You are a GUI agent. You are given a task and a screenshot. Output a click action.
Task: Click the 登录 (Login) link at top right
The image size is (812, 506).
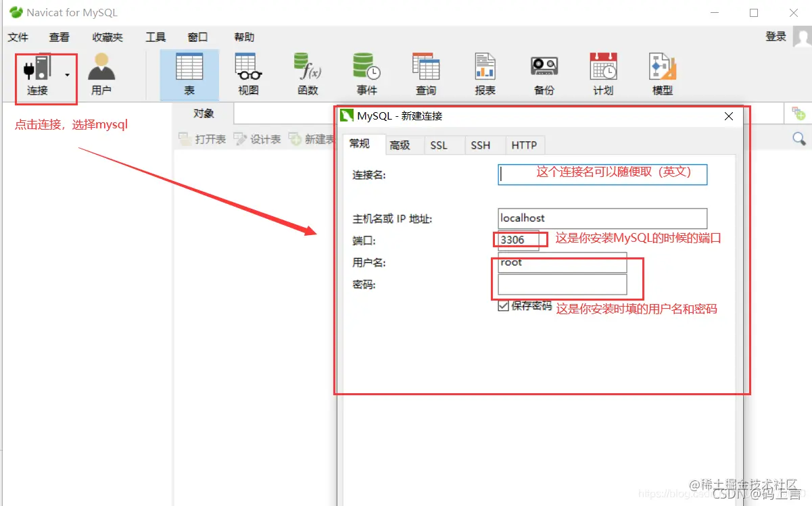(776, 36)
